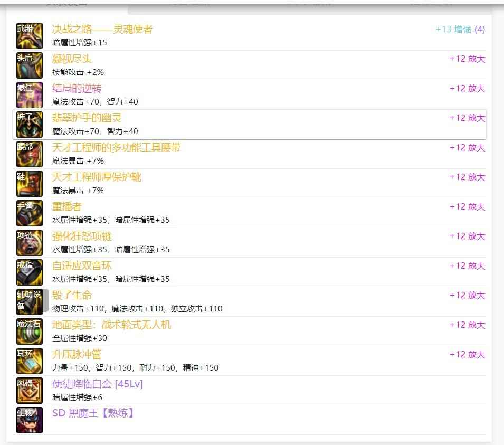Select the 头肩 shoulder equipment icon
Viewport: 504px width, 445px height.
29,65
